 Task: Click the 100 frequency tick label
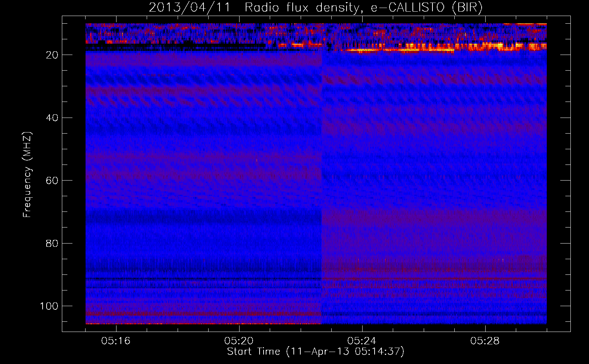pos(49,306)
